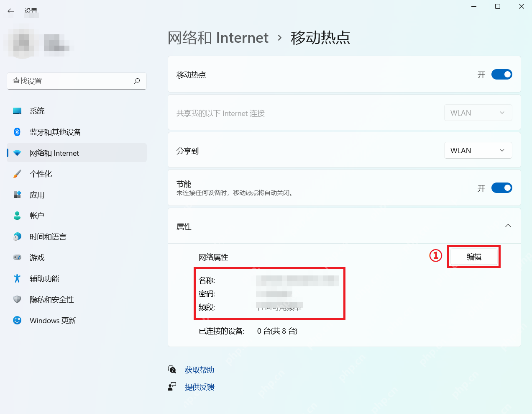
Task: Click the 移动热点 breadcrumb title
Action: [x=320, y=38]
